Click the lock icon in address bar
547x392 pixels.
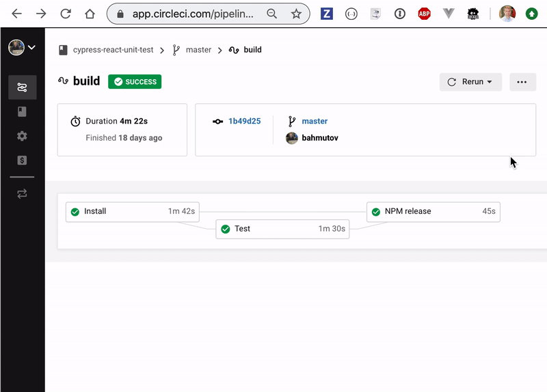pyautogui.click(x=120, y=14)
